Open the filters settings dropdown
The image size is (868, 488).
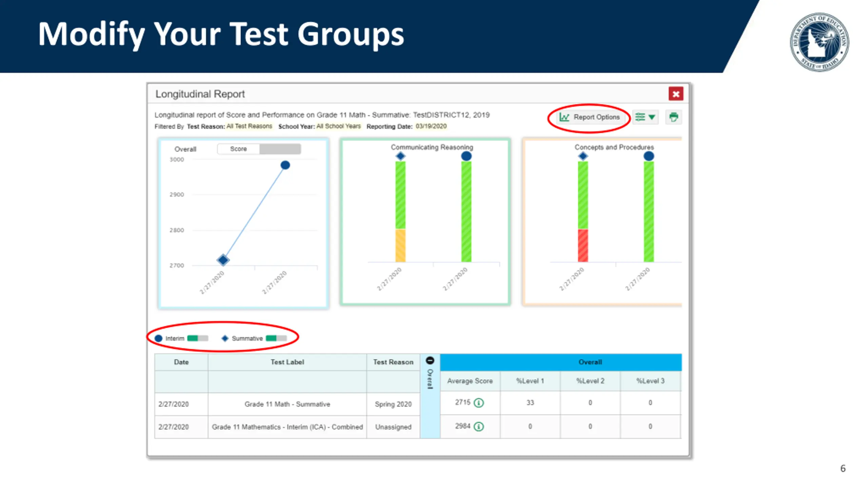pyautogui.click(x=645, y=117)
